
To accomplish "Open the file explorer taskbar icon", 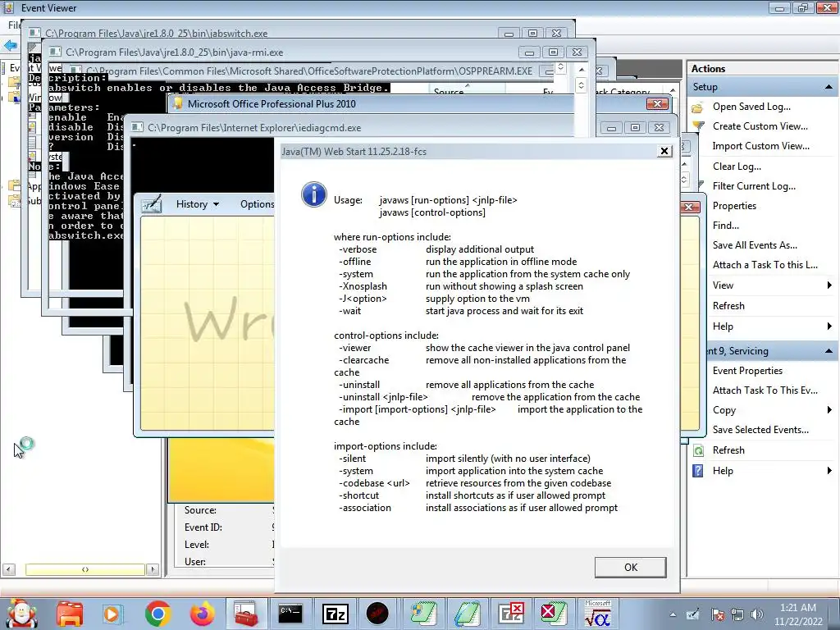I will (x=70, y=614).
